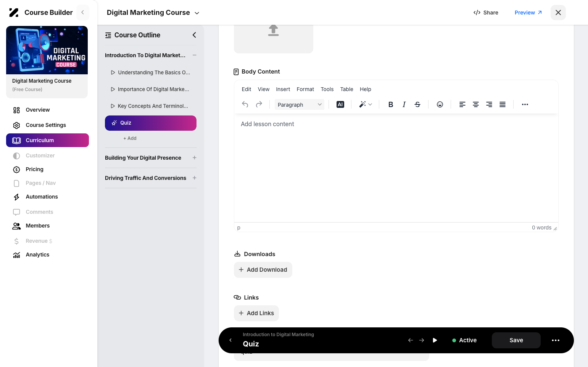Click + Add under Quiz

pos(130,138)
